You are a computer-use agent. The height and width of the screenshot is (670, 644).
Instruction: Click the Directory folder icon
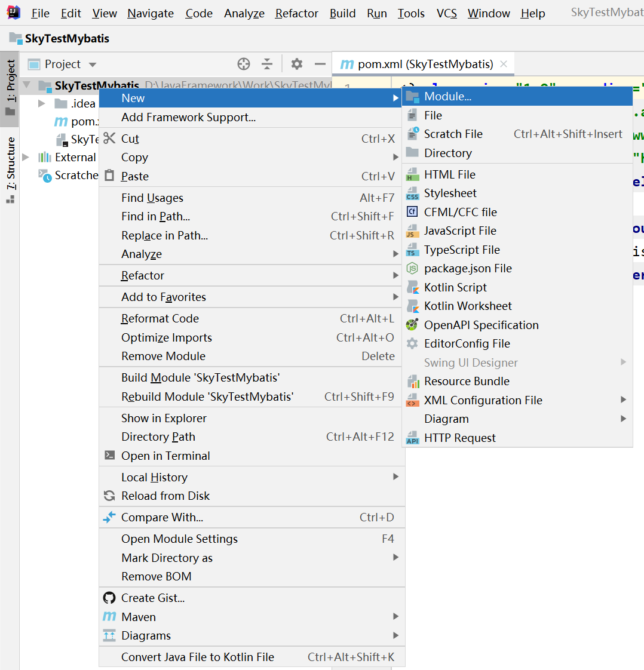pos(412,152)
